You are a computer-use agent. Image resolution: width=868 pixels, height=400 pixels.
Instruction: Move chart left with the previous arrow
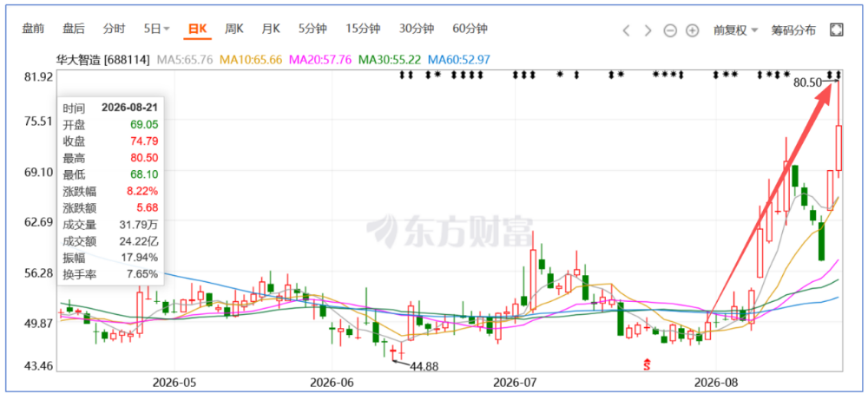coord(626,30)
